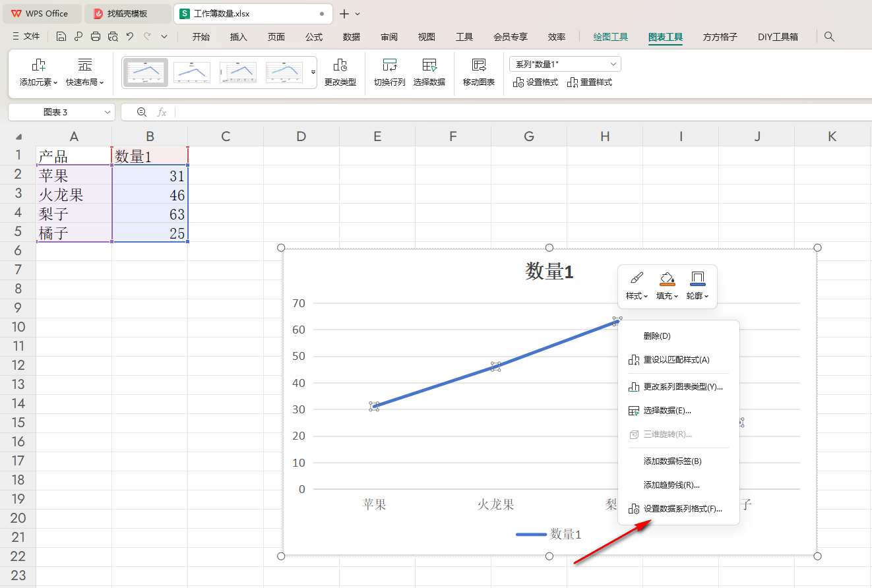This screenshot has width=872, height=588.
Task: Click the new tab plus button
Action: (344, 14)
